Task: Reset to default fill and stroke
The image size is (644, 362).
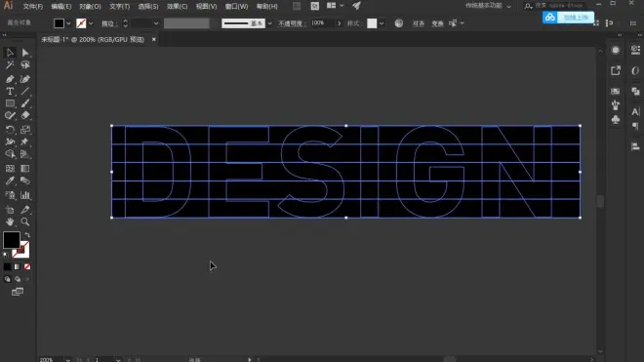Action: tap(6, 255)
